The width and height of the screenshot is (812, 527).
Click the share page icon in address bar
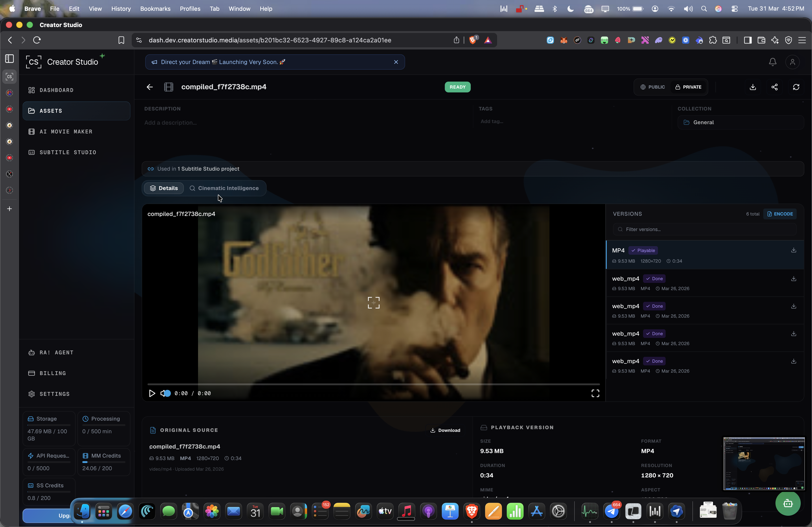pyautogui.click(x=456, y=40)
